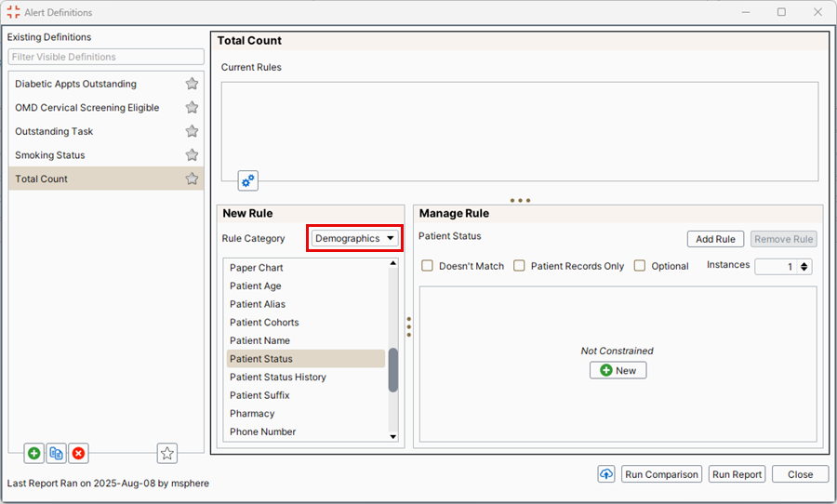Toggle the Optional checkbox
837x504 pixels.
(x=640, y=266)
